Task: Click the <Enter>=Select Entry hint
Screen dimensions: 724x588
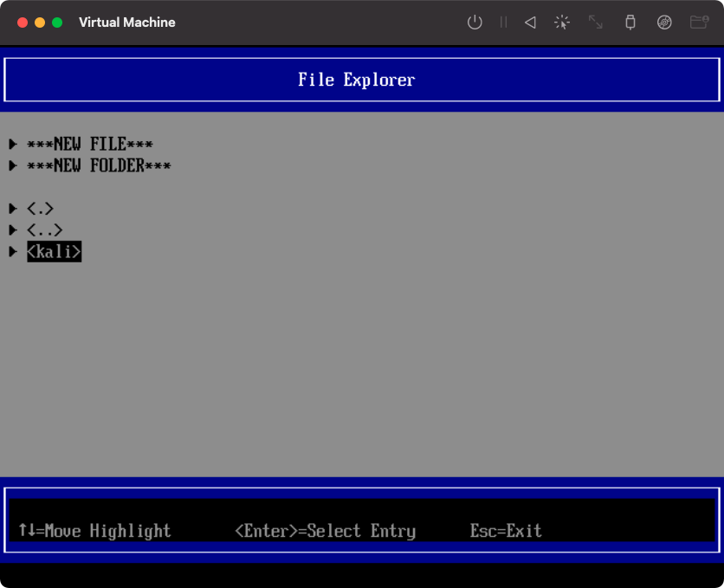Action: tap(326, 531)
